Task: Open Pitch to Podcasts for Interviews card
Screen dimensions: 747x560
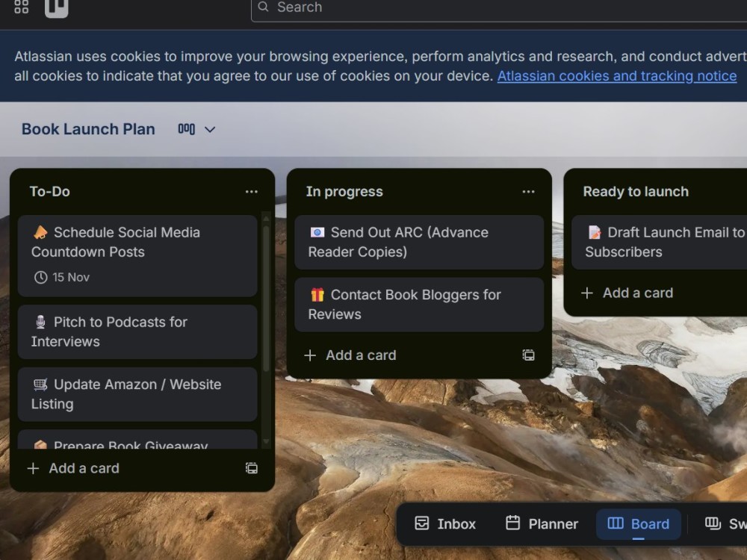Action: point(137,332)
